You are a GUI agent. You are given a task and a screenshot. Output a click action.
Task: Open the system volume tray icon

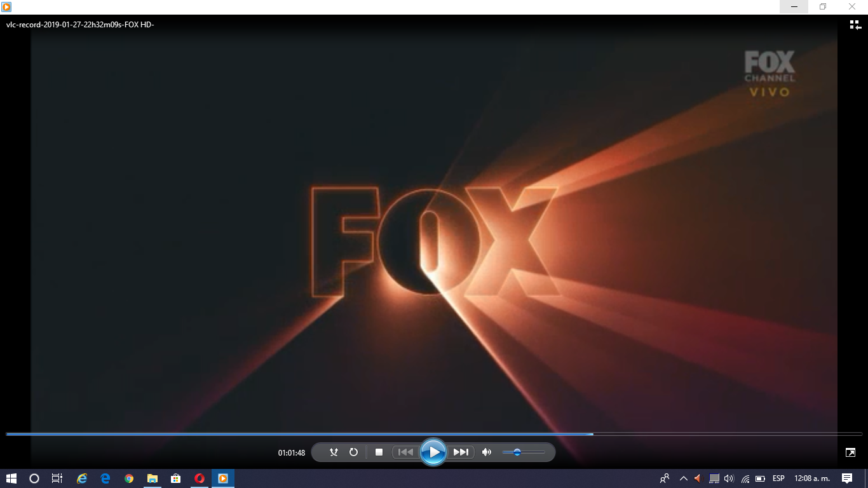[x=729, y=478]
